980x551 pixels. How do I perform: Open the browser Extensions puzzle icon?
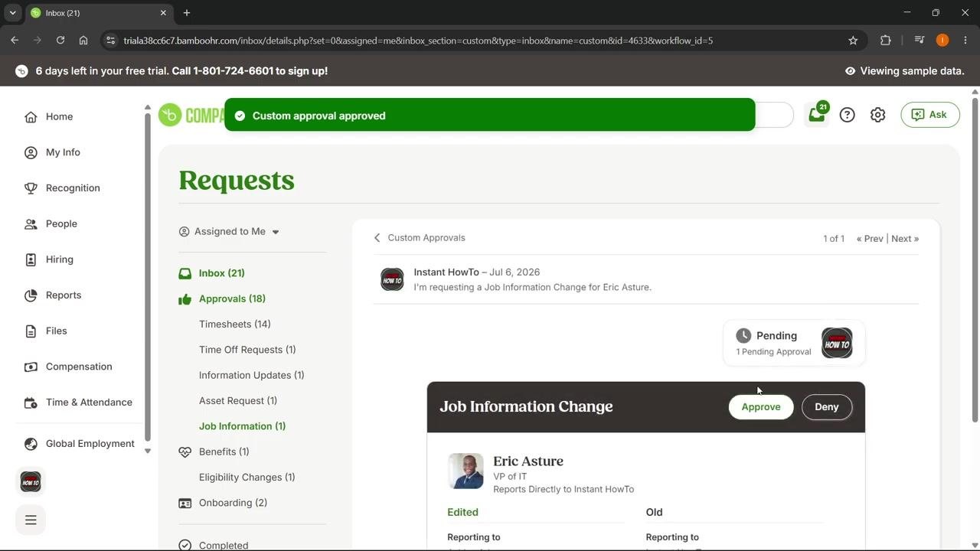coord(886,41)
